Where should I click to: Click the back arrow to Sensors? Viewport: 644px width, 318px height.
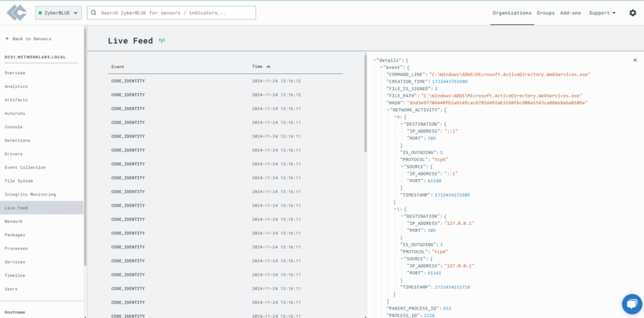[7, 38]
